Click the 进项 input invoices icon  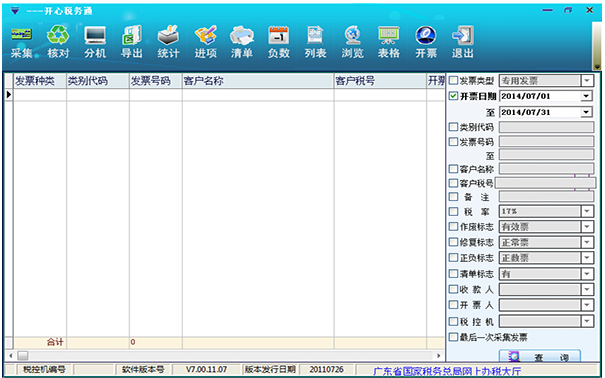205,43
